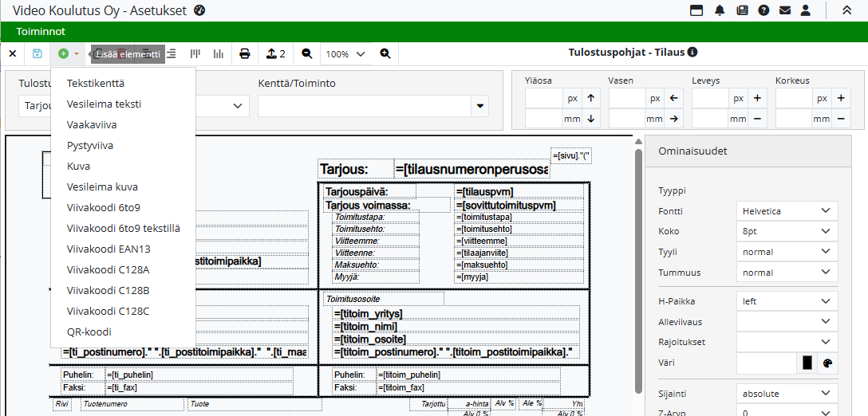Click the mail envelope icon
The height and width of the screenshot is (416, 868).
[x=785, y=10]
